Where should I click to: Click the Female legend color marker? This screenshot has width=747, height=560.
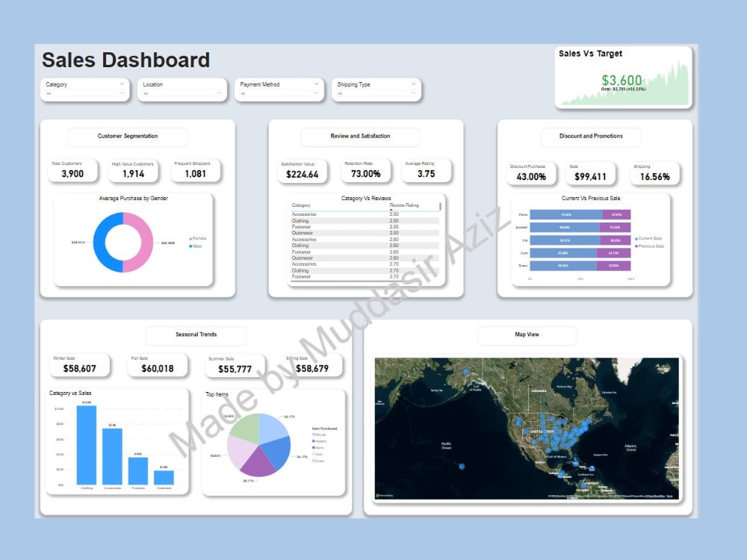click(x=190, y=239)
